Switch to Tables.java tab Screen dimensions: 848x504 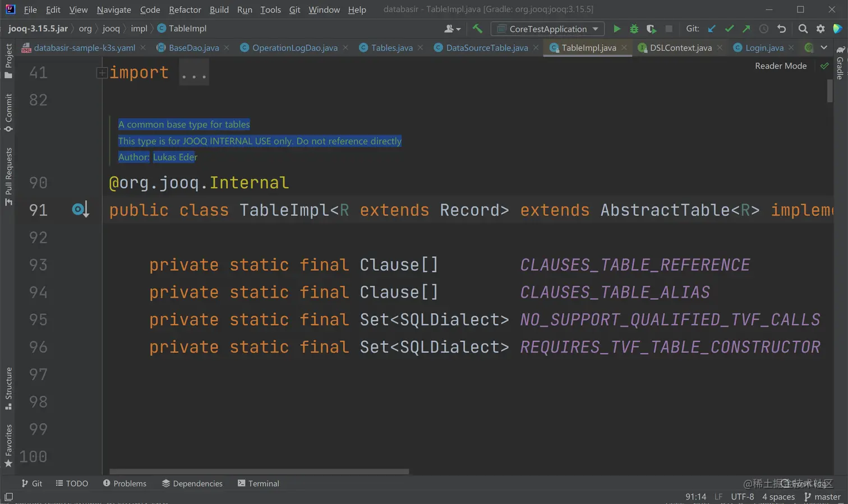click(x=391, y=48)
